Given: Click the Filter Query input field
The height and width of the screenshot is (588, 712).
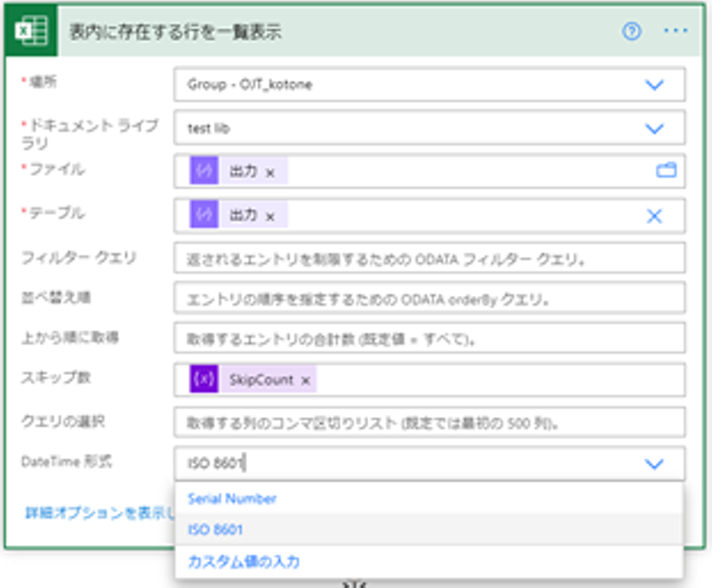Looking at the screenshot, I should click(429, 258).
